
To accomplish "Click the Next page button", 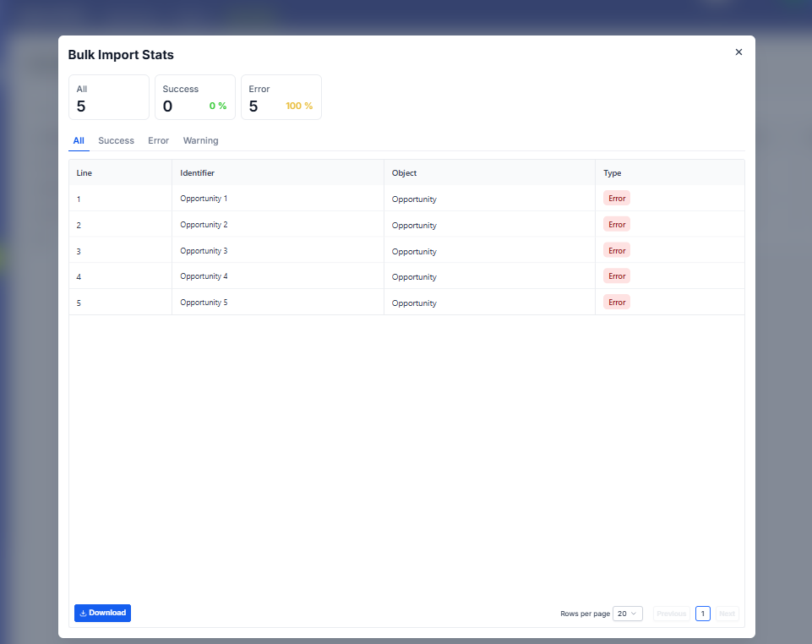I will (x=727, y=614).
